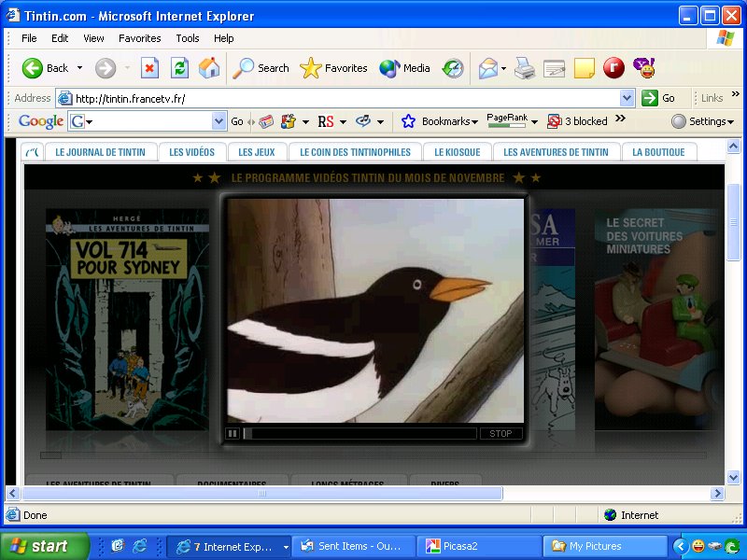
Task: Click the Go button beside the address bar
Action: 659,98
